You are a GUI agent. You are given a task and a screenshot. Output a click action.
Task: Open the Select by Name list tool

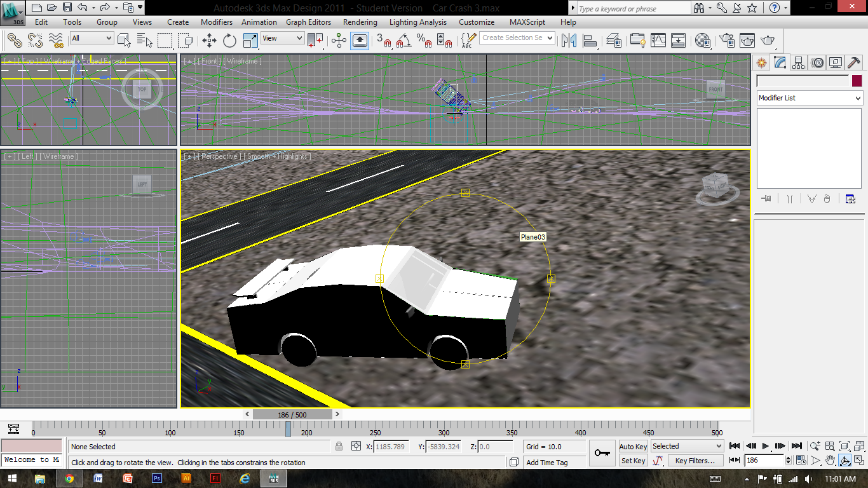tap(145, 40)
